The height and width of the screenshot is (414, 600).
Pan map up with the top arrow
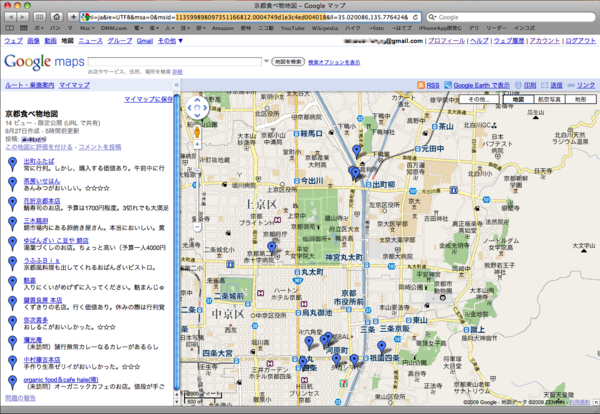197,100
